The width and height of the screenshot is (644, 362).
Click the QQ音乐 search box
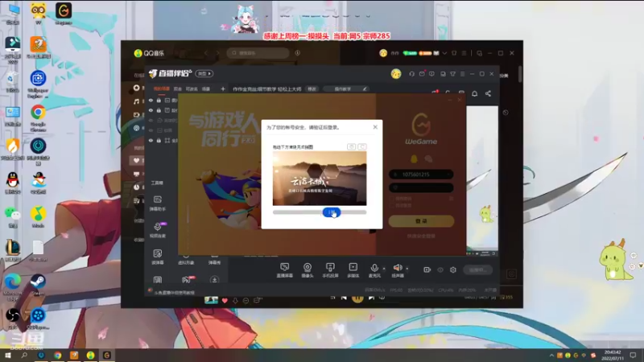click(x=258, y=53)
